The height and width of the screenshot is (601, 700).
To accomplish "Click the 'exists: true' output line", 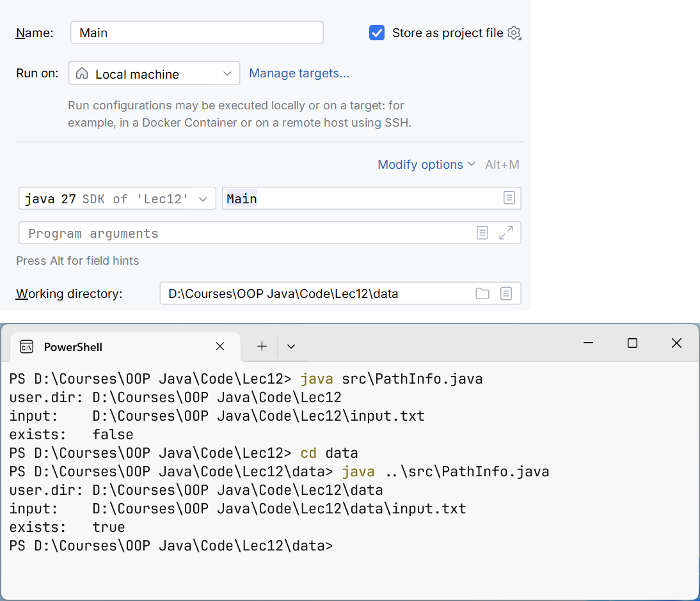I will [67, 527].
